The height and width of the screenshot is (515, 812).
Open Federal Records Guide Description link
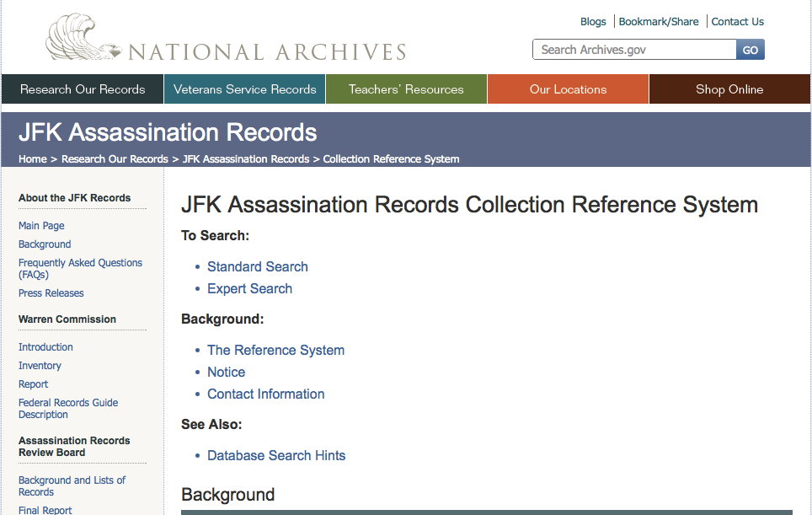68,408
